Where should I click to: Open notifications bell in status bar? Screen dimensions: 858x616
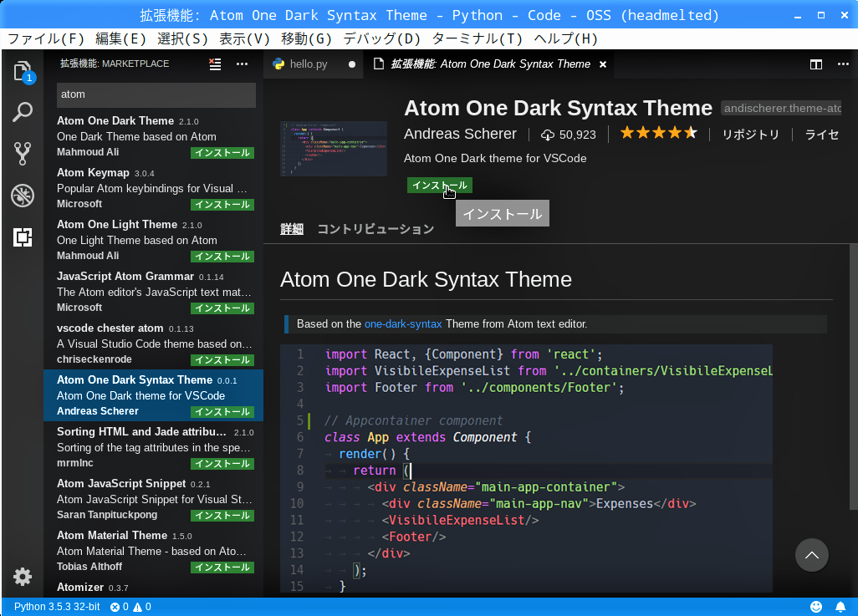tap(840, 607)
